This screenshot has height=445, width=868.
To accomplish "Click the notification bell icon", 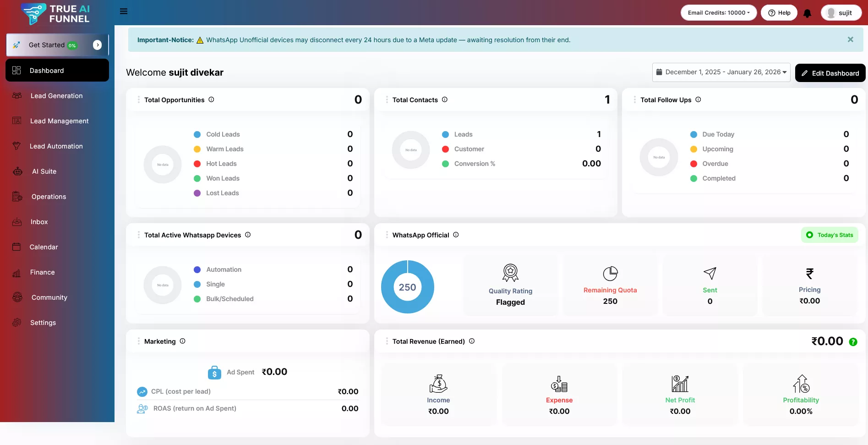I will [807, 13].
